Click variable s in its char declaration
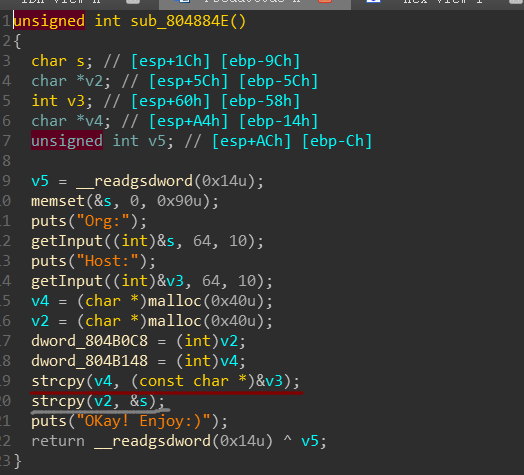Viewport: 524px width, 475px height. click(x=81, y=61)
